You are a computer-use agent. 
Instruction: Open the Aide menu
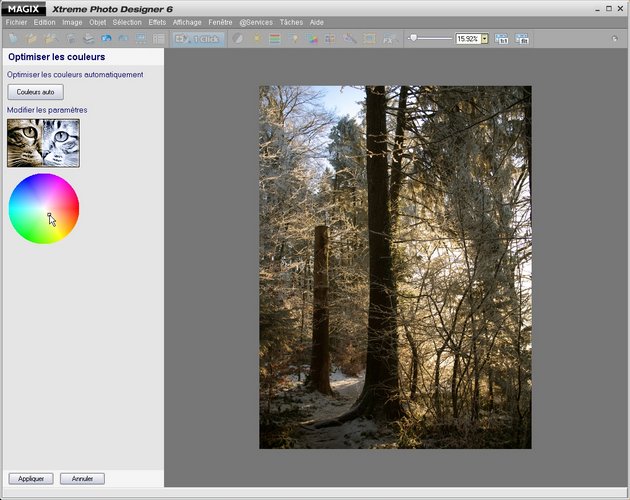tap(317, 21)
